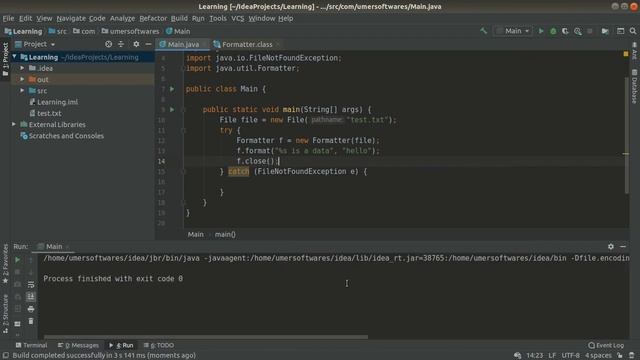Run with Coverage from the toolbar
This screenshot has width=640, height=360.
(x=565, y=31)
